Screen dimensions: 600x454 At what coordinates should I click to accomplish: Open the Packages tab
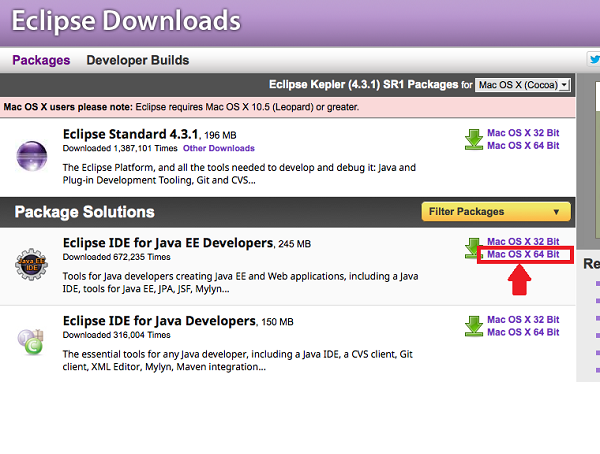click(41, 60)
